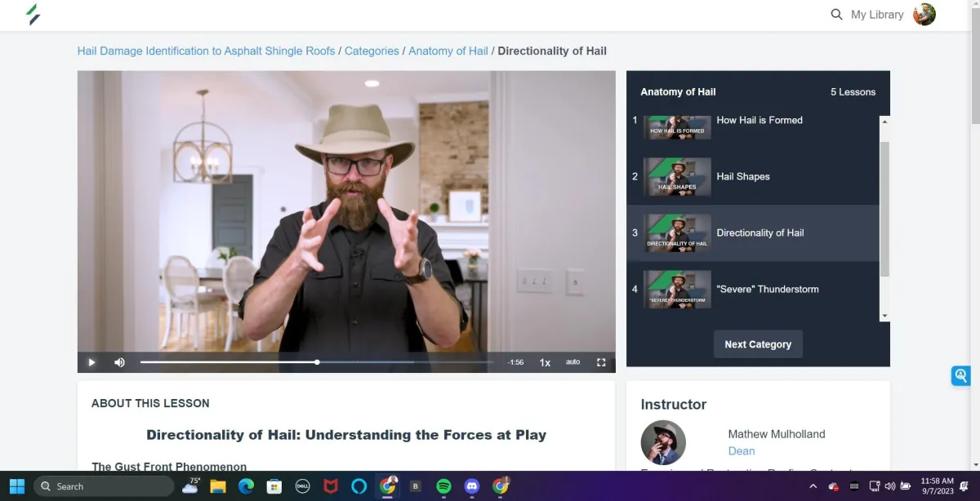Open the weather widget showing 75°
Viewport: 980px width, 501px height.
[x=191, y=486]
